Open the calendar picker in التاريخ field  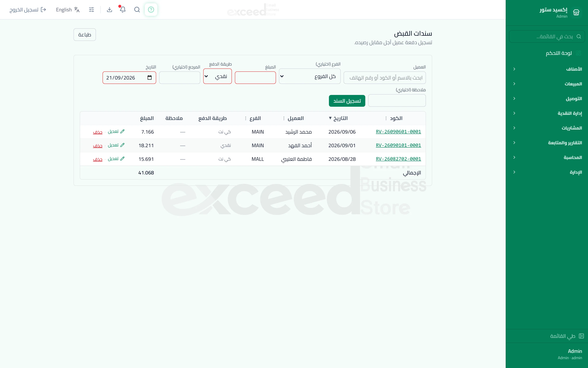[150, 78]
